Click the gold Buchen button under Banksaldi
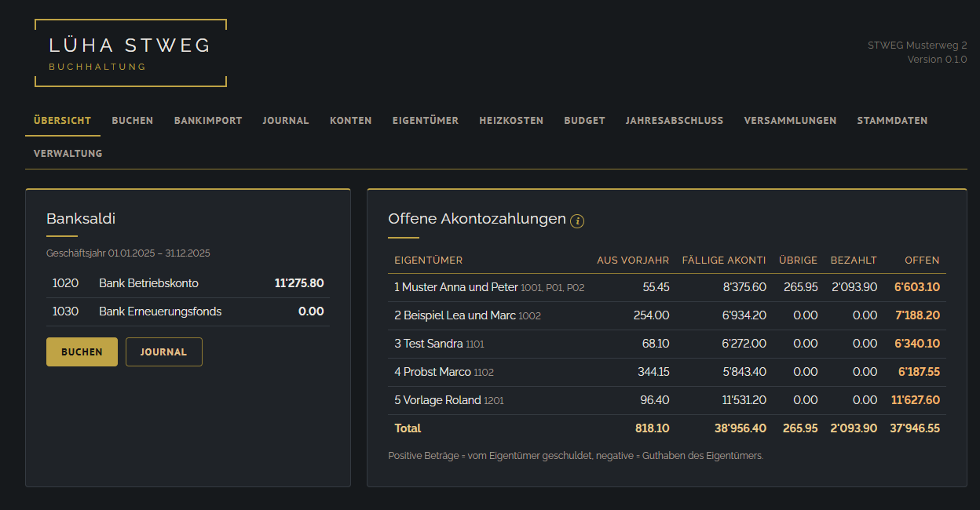The image size is (980, 510). pos(82,352)
